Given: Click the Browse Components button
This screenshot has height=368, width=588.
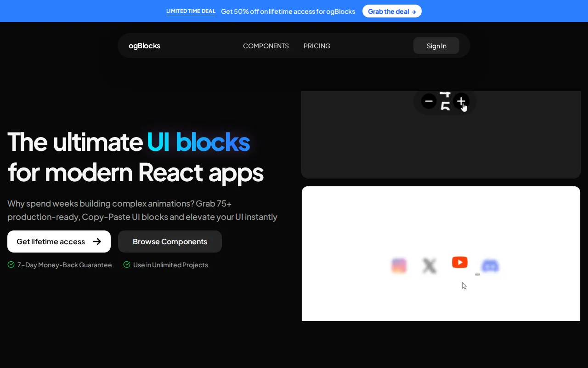Looking at the screenshot, I should (x=170, y=241).
